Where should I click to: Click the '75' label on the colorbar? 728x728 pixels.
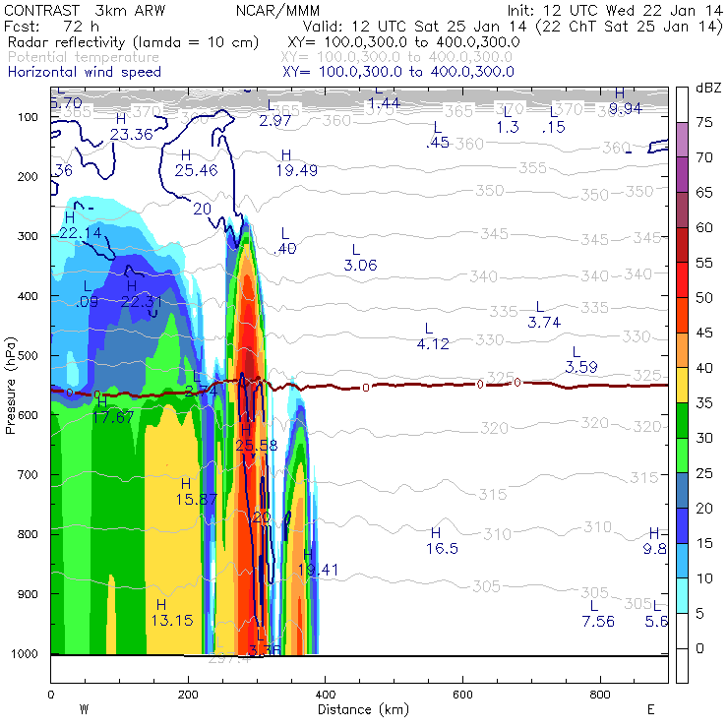click(704, 123)
